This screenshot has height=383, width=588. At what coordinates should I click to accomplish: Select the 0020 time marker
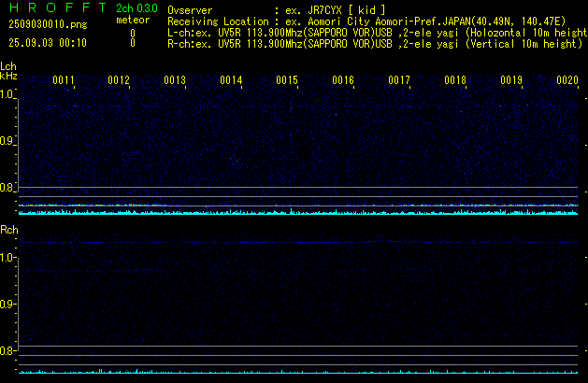567,80
